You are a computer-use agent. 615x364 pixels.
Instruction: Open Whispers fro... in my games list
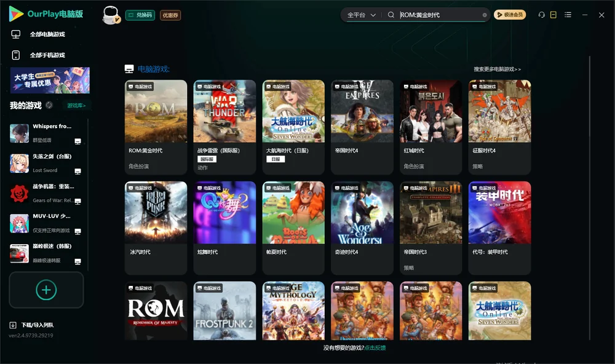point(46,133)
